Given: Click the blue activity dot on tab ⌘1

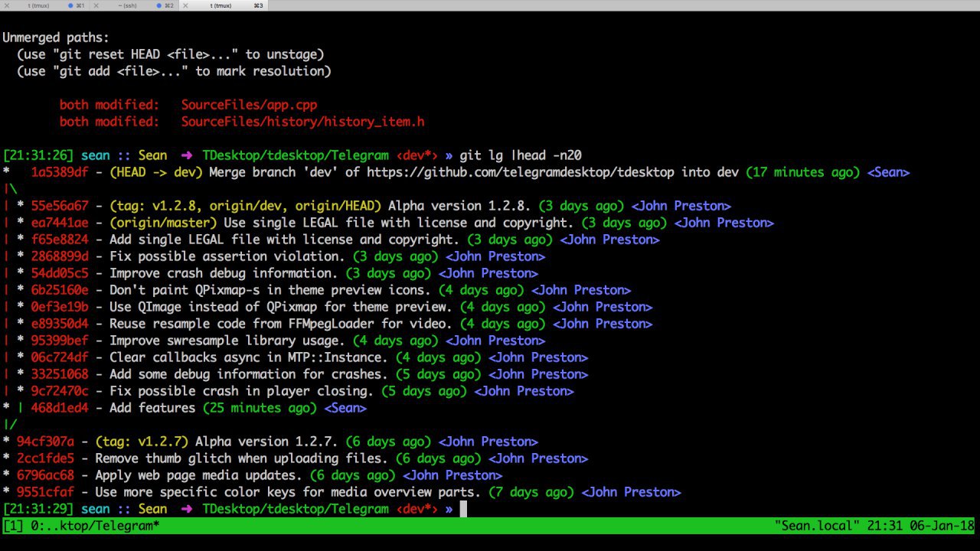Looking at the screenshot, I should tap(70, 5).
